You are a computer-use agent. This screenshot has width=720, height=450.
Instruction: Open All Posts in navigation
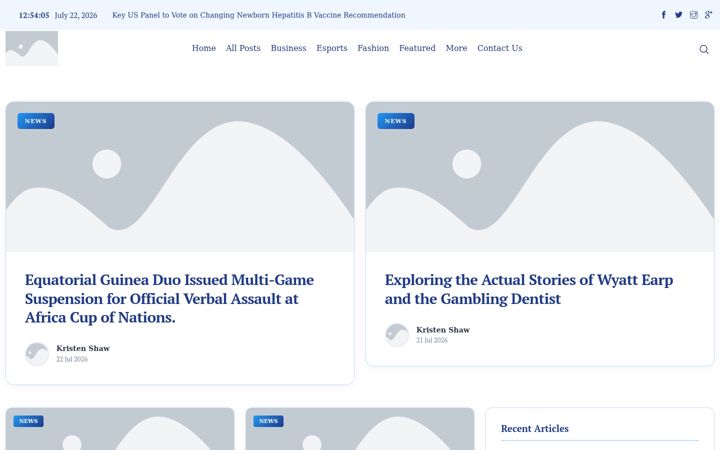(243, 48)
